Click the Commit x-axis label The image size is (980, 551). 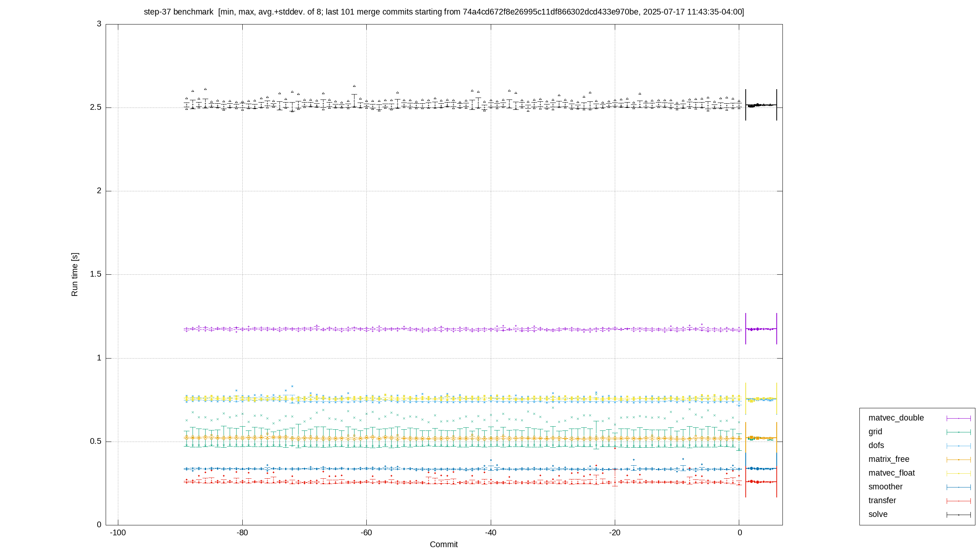(444, 544)
